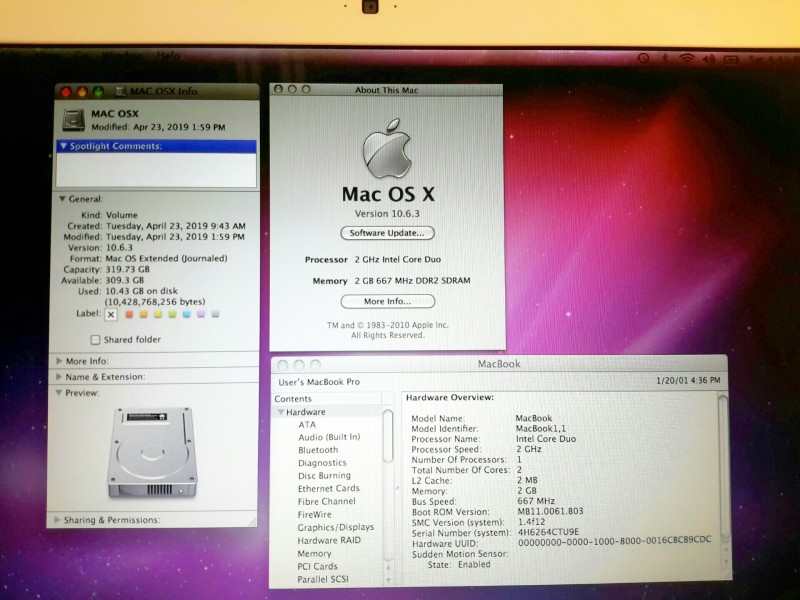Click inside the Spotlight Comments text area
Image resolution: width=800 pixels, height=600 pixels.
click(156, 169)
